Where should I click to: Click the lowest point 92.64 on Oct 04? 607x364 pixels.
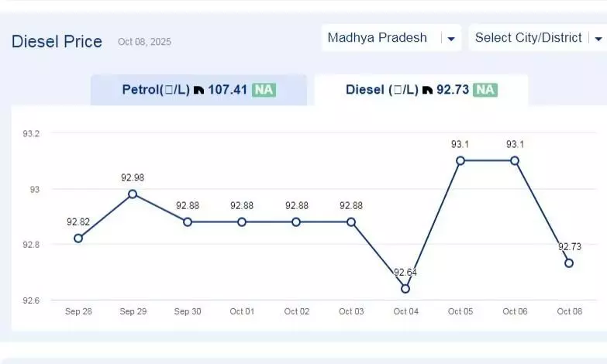[x=405, y=289]
